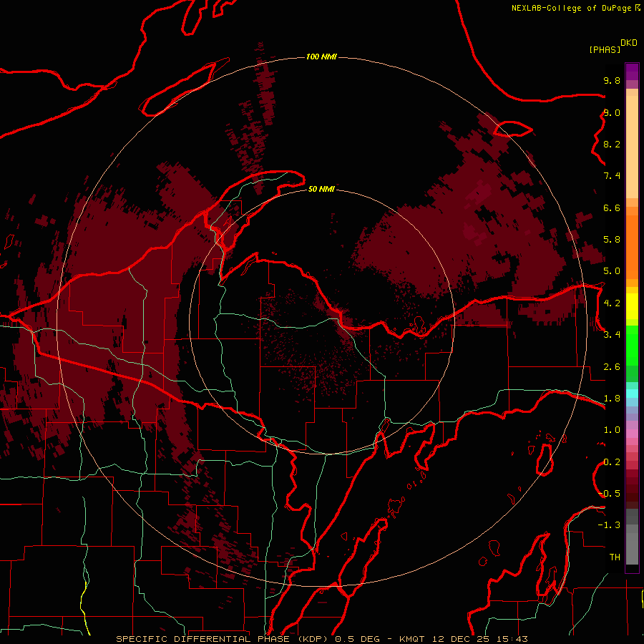Click the 9.8 value on color scale
644x644 pixels.
pyautogui.click(x=612, y=80)
